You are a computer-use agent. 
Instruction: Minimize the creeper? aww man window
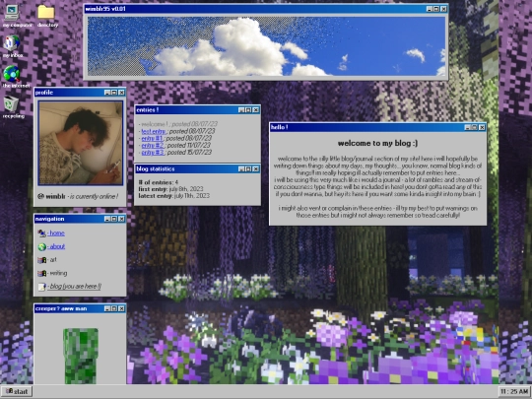coord(107,308)
